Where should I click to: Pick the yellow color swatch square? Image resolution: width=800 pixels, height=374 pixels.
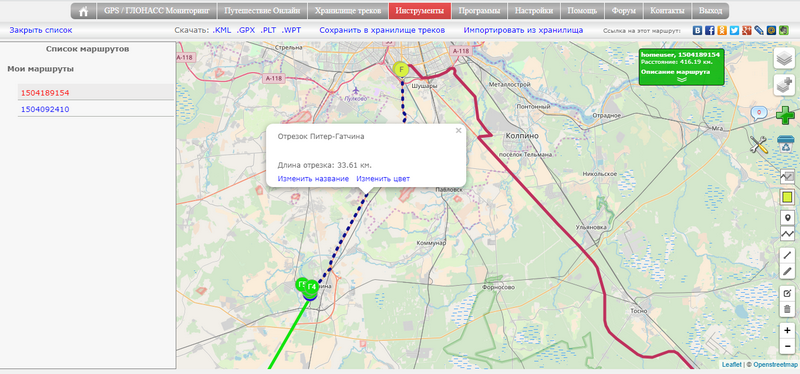tap(788, 196)
